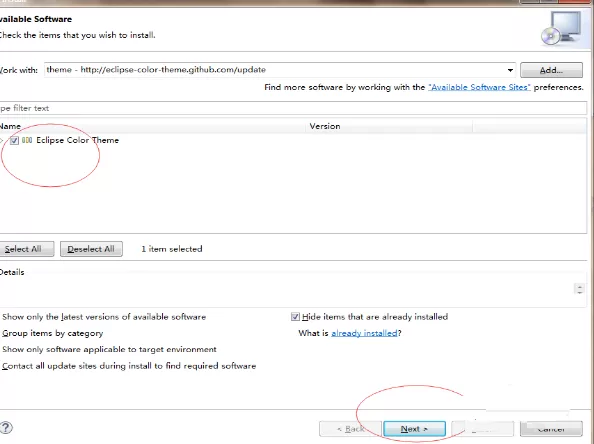Focus the type filter text field
This screenshot has height=444, width=594.
click(292, 108)
